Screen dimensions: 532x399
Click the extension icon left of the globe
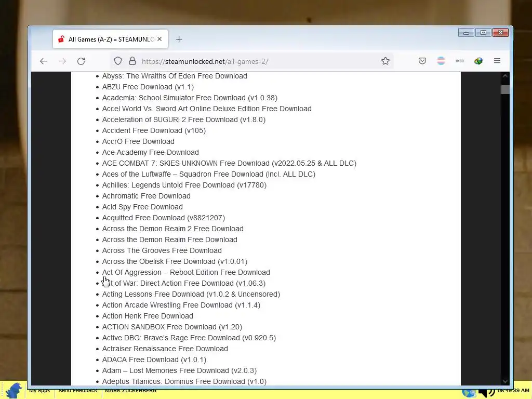(460, 61)
